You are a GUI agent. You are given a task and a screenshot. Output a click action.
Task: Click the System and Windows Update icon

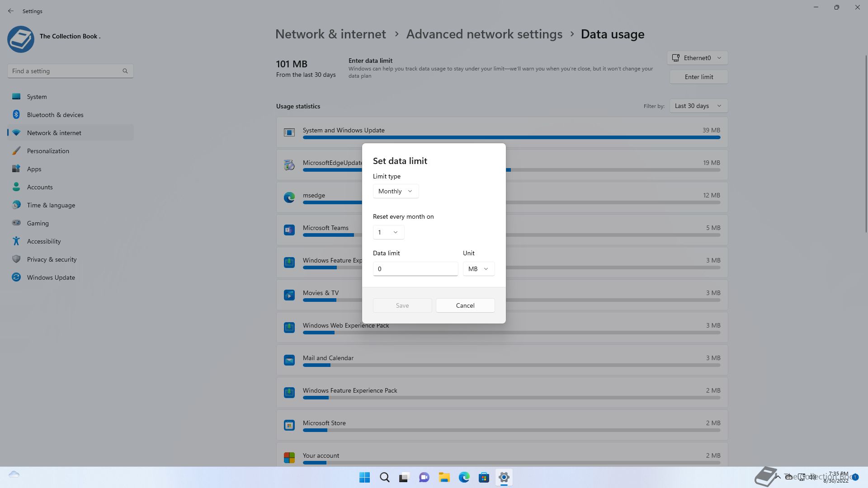pyautogui.click(x=289, y=132)
